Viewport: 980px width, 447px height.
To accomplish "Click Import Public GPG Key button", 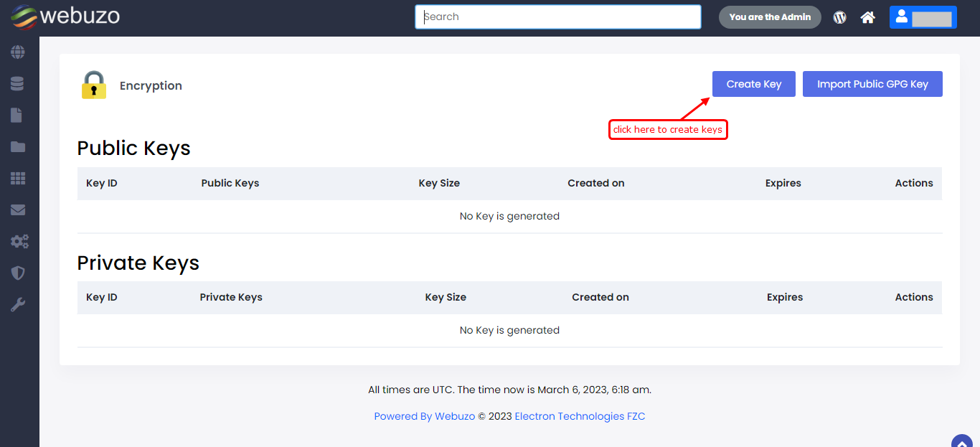I will pyautogui.click(x=872, y=84).
